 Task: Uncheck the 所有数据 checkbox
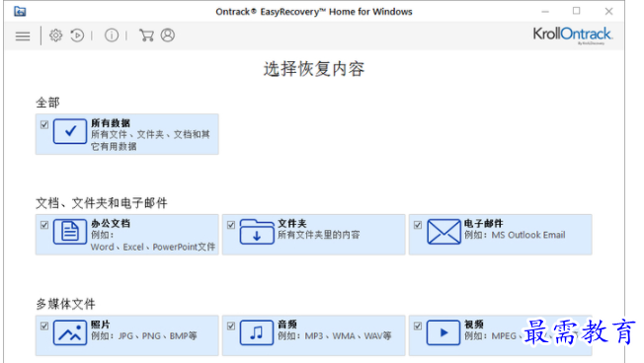44,124
